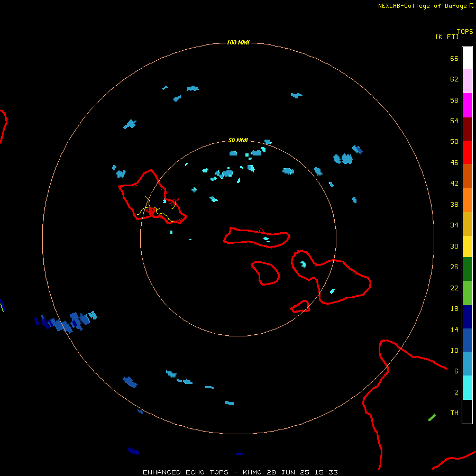Screen dimensions: 476x476
Task: Click the legend value "22"
Action: [x=454, y=288]
